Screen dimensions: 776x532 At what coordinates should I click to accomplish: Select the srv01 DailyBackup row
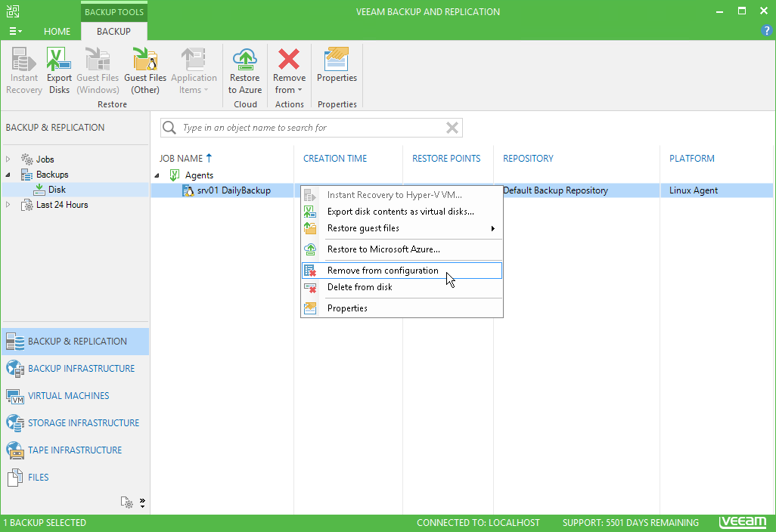pos(234,190)
